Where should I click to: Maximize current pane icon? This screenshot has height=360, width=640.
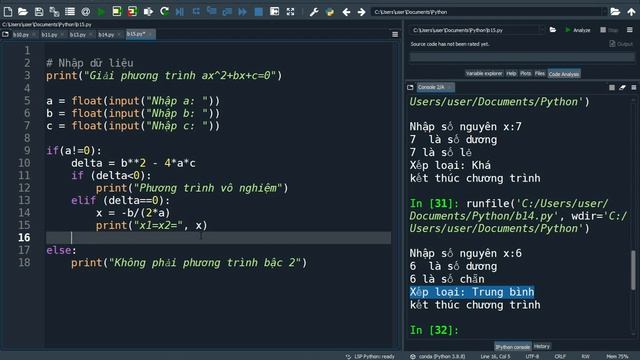[274, 12]
